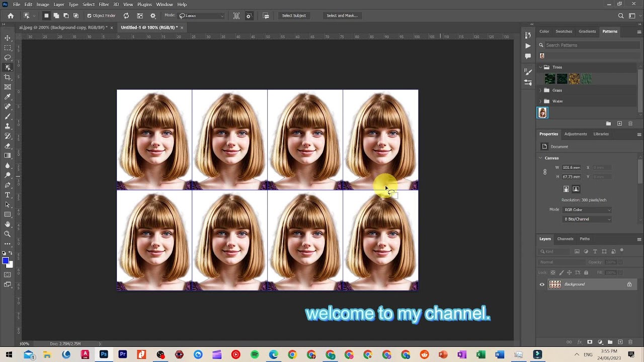The image size is (644, 362).
Task: Collapse the Canvas section
Action: pyautogui.click(x=541, y=158)
